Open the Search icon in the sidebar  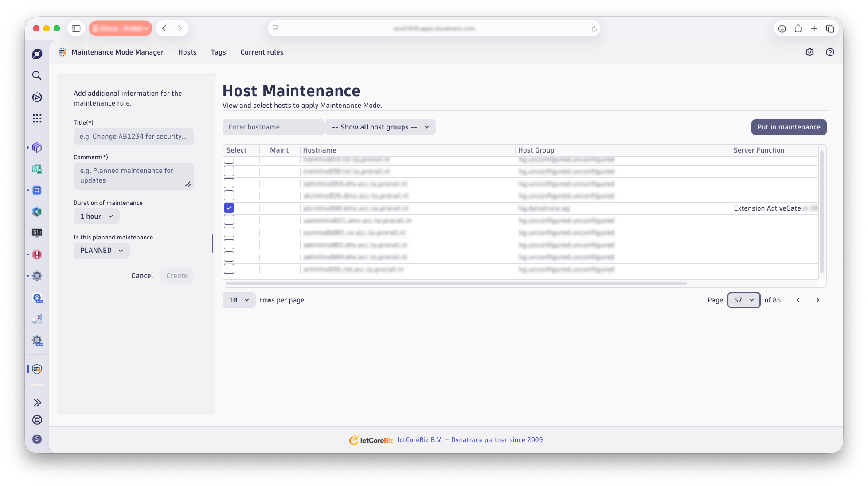point(37,75)
